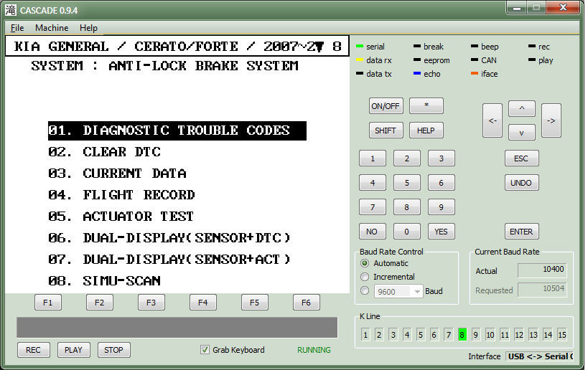Screen dimensions: 588x370
Task: Click the F1 function key button
Action: [x=48, y=302]
